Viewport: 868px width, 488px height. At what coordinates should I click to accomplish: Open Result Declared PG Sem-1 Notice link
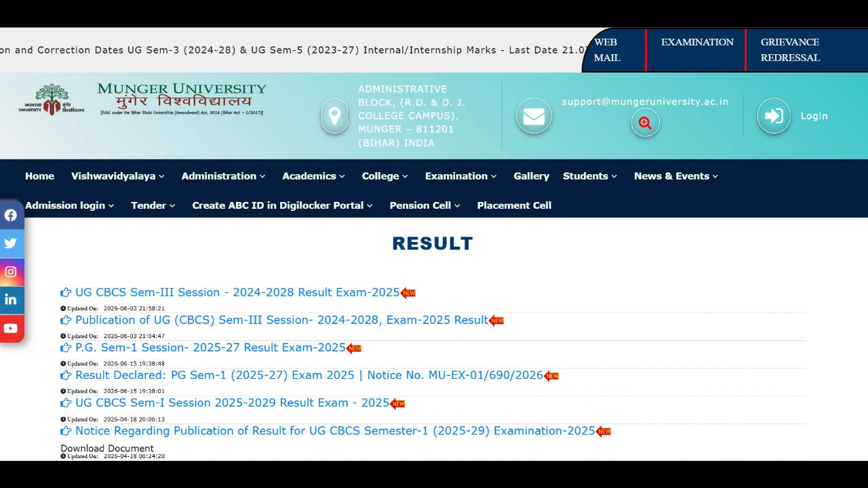point(309,375)
